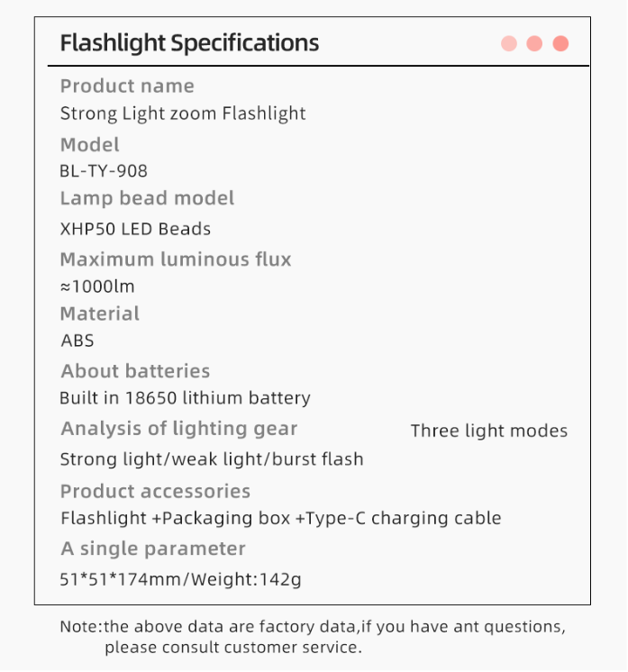Click the rightmost darker pink dot
628x672 pixels.
pyautogui.click(x=560, y=43)
